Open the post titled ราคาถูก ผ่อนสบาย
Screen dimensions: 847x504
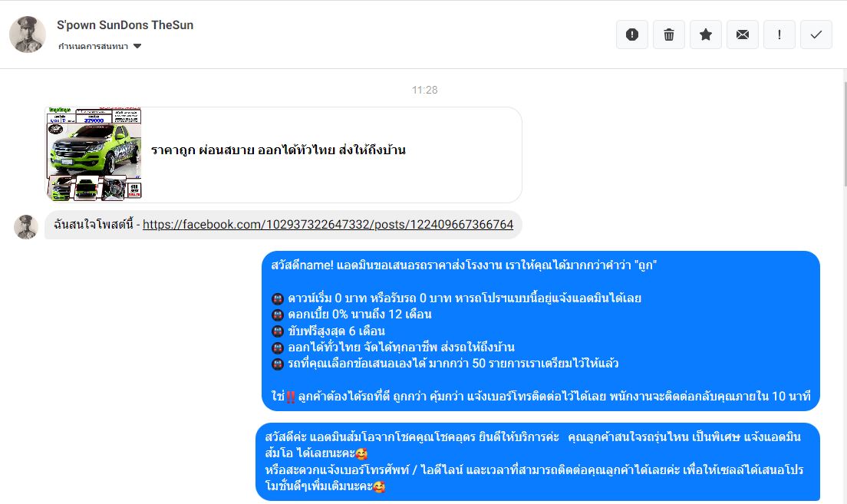click(278, 150)
